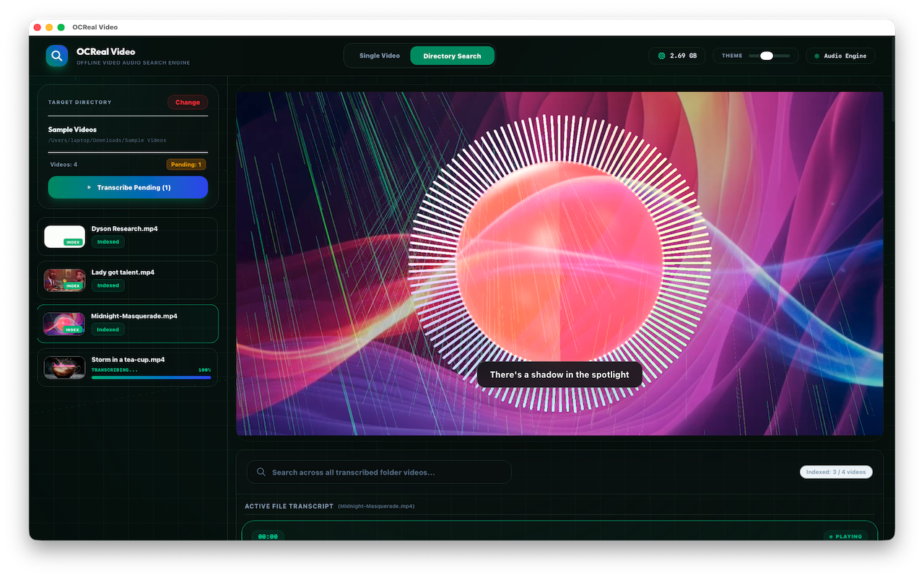Click the Sample Videos folder name
924x578 pixels.
(72, 130)
